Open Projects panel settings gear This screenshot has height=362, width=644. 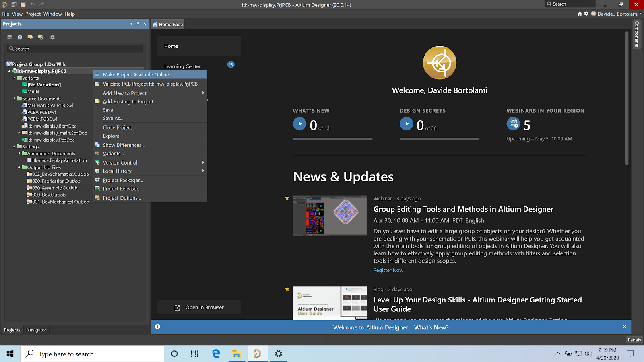(x=52, y=37)
